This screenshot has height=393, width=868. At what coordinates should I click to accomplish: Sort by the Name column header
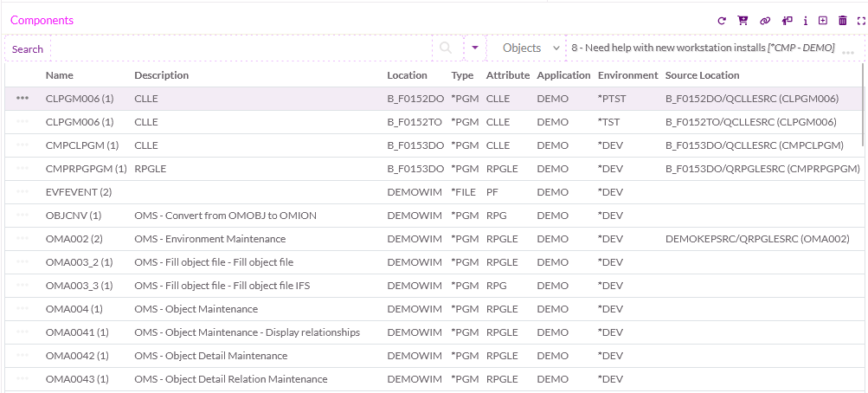point(60,75)
